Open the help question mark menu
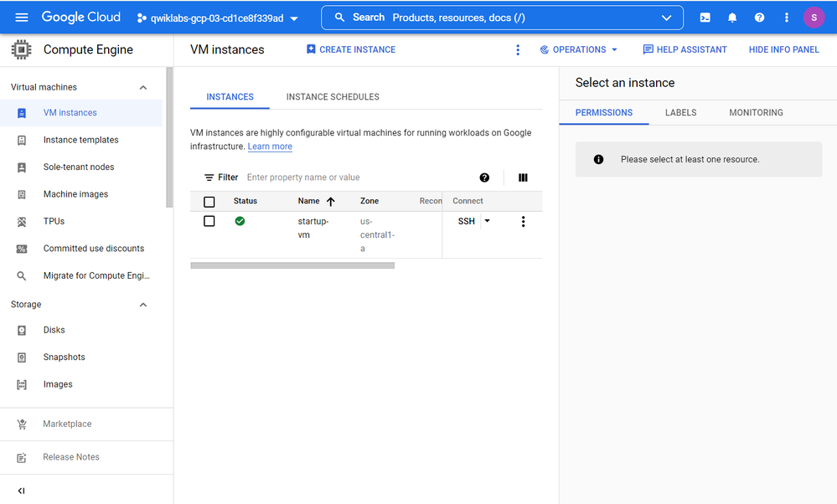 coord(759,18)
